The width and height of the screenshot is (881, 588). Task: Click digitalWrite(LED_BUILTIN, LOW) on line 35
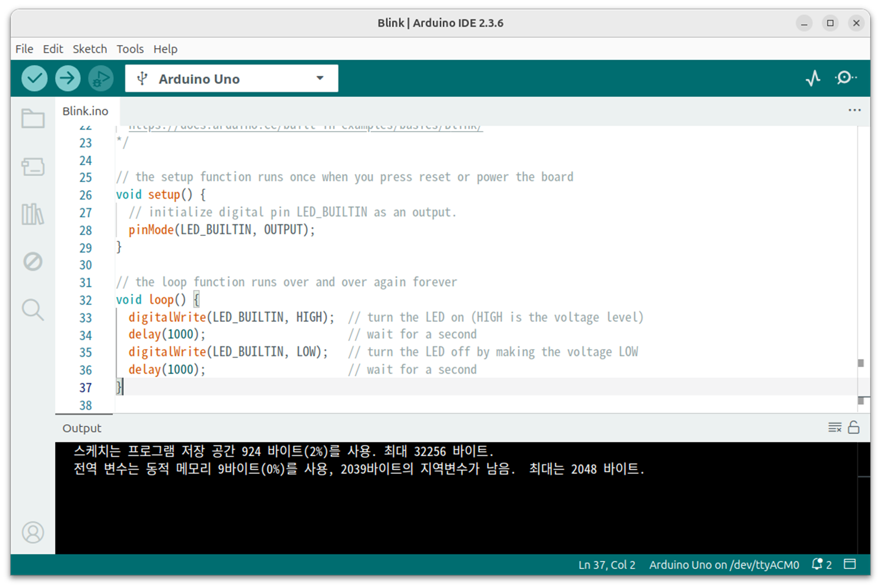(x=228, y=352)
